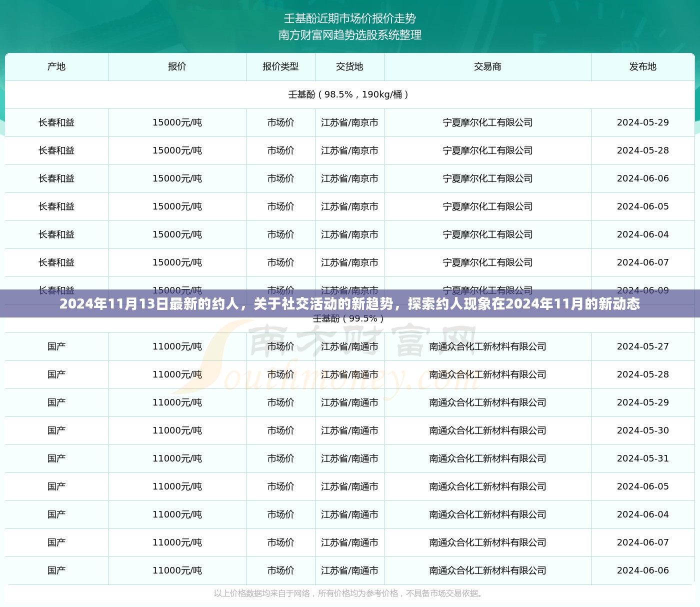
Task: Click the 发布地 column header
Action: (x=642, y=66)
